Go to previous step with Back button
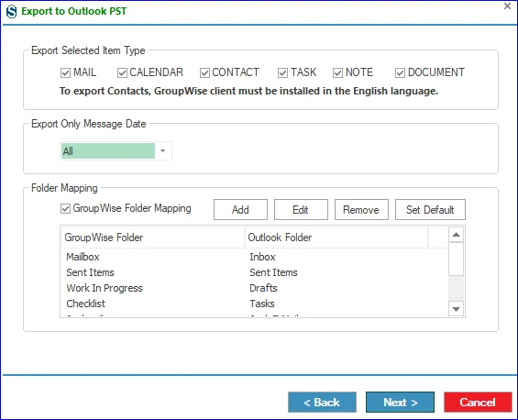This screenshot has width=518, height=420. pos(322,403)
